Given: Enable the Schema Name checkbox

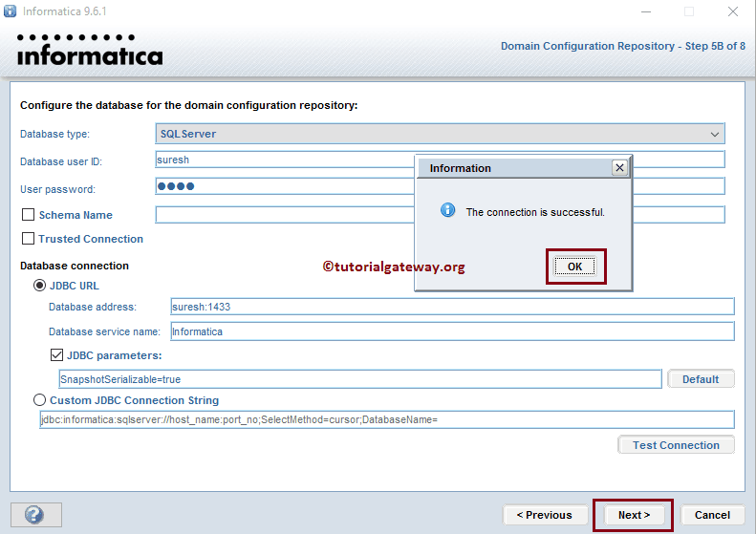Looking at the screenshot, I should click(x=29, y=215).
